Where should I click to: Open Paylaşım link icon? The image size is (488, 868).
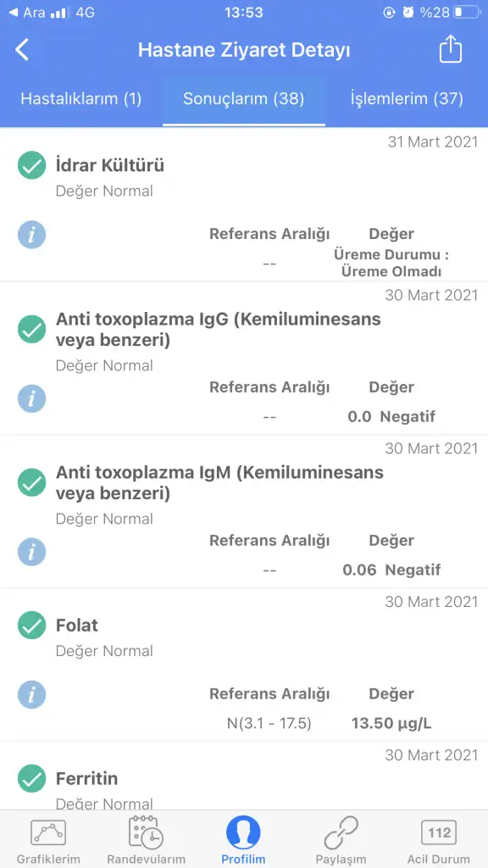[x=341, y=832]
